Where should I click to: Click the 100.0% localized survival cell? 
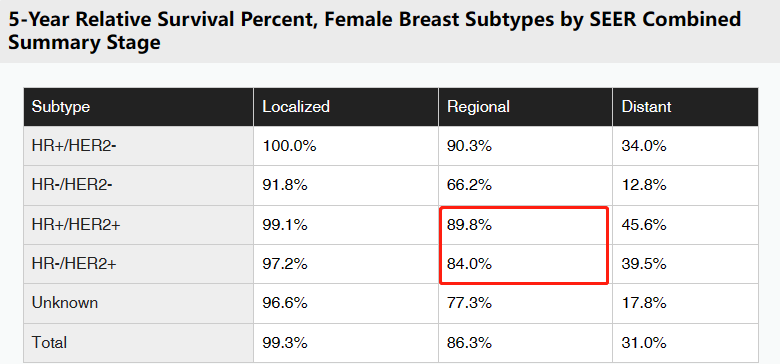[x=346, y=146]
